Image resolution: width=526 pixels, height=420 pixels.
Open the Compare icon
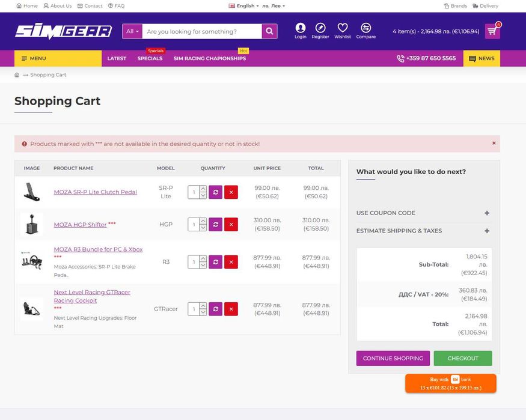click(365, 31)
